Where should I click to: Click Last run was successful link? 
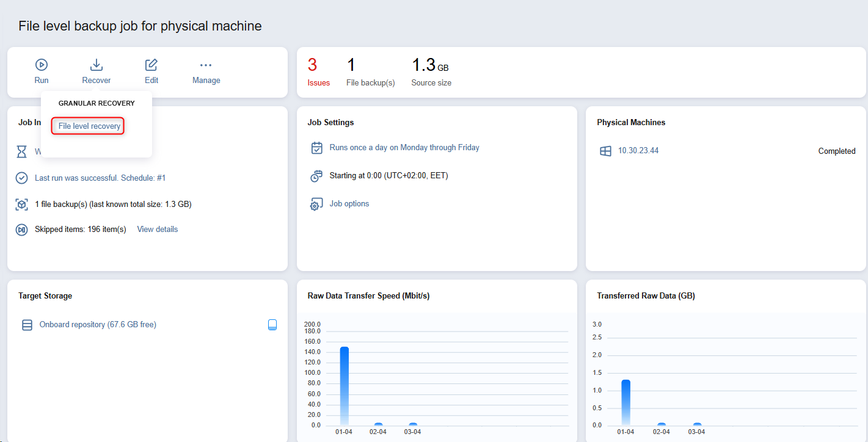coord(100,178)
